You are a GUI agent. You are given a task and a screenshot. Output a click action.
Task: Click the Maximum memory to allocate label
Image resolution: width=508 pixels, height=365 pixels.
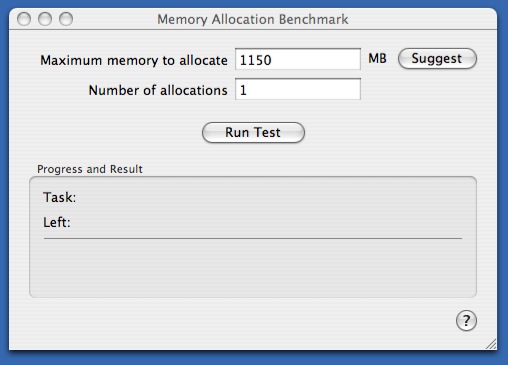coord(134,60)
